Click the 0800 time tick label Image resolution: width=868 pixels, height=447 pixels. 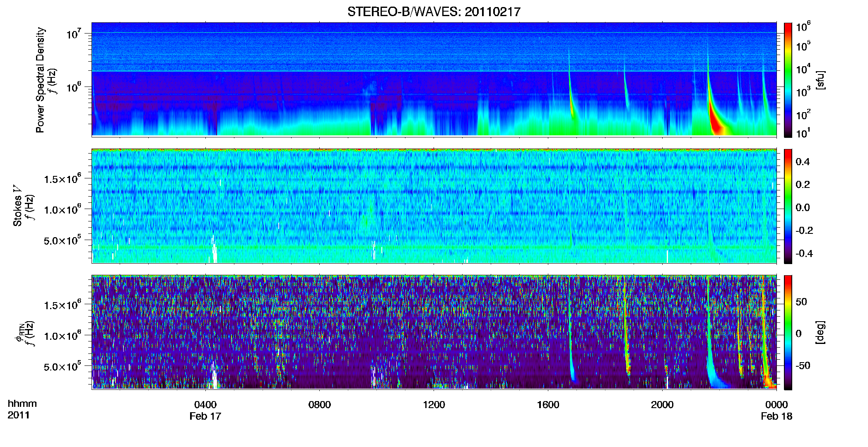320,404
